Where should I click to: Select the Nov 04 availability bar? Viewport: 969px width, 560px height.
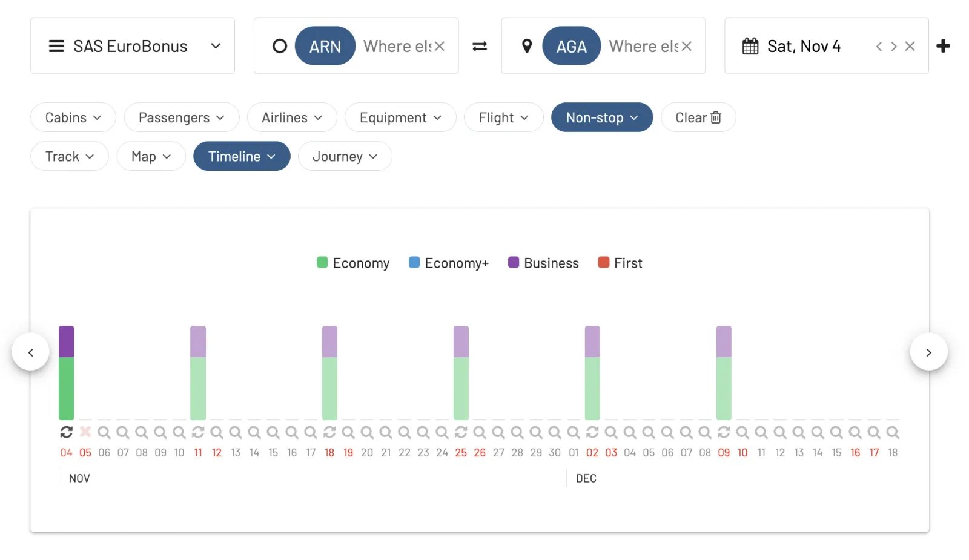pyautogui.click(x=67, y=373)
